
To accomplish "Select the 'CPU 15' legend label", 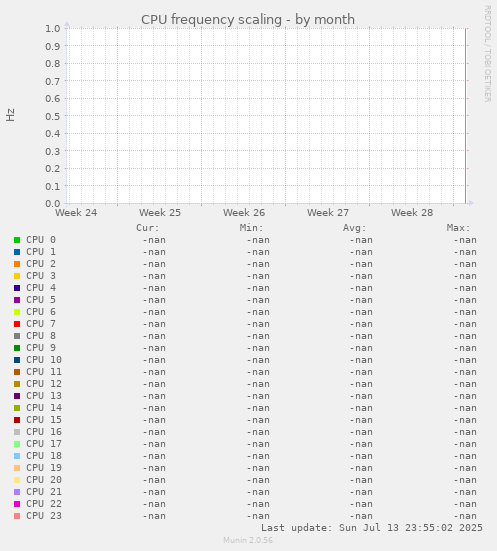I will coord(44,420).
